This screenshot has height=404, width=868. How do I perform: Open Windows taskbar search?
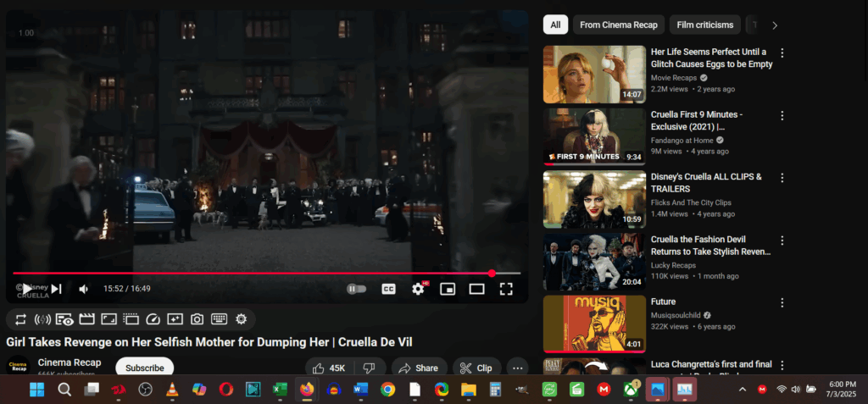[64, 390]
